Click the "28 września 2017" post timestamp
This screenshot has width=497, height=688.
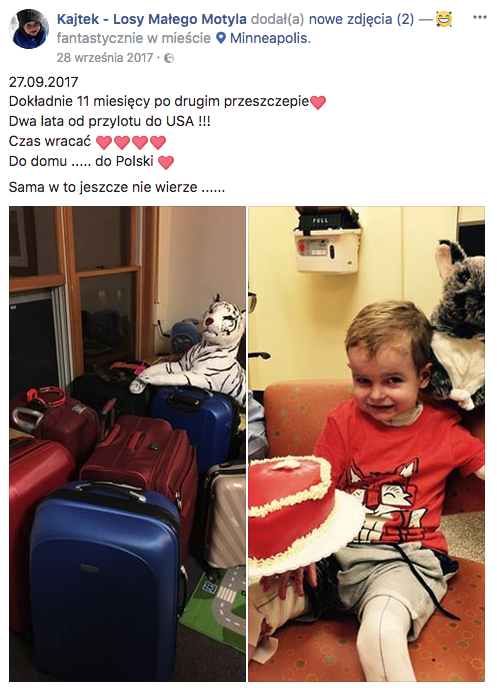tap(105, 58)
